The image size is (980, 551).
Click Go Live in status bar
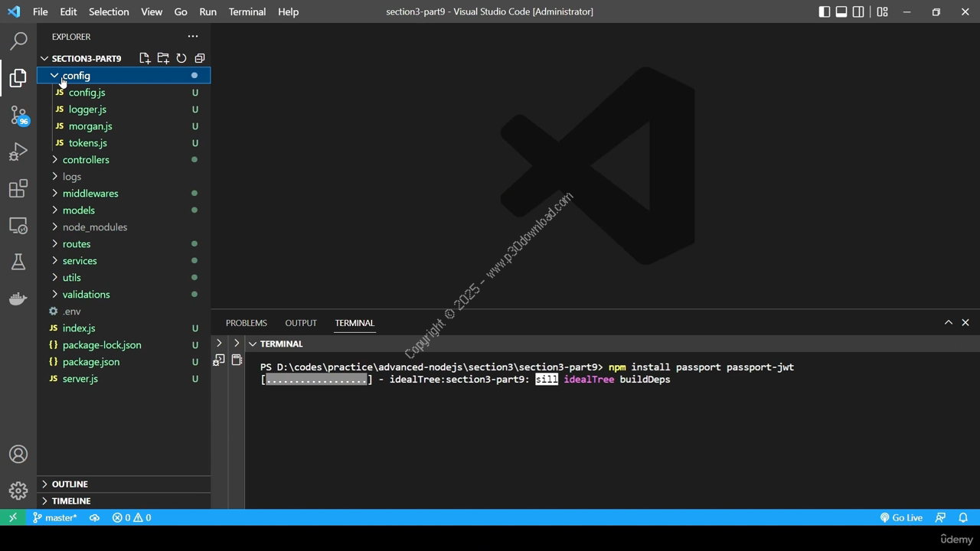click(x=901, y=517)
